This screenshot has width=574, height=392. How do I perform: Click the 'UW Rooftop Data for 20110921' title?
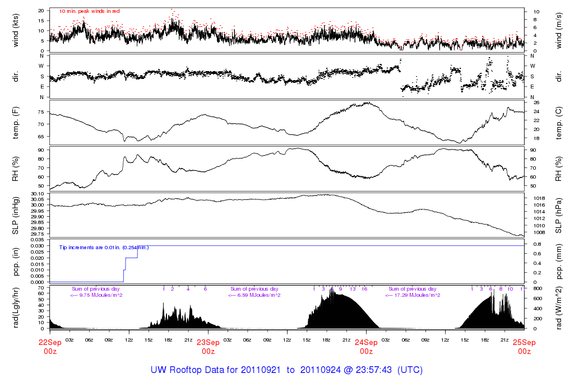(216, 370)
